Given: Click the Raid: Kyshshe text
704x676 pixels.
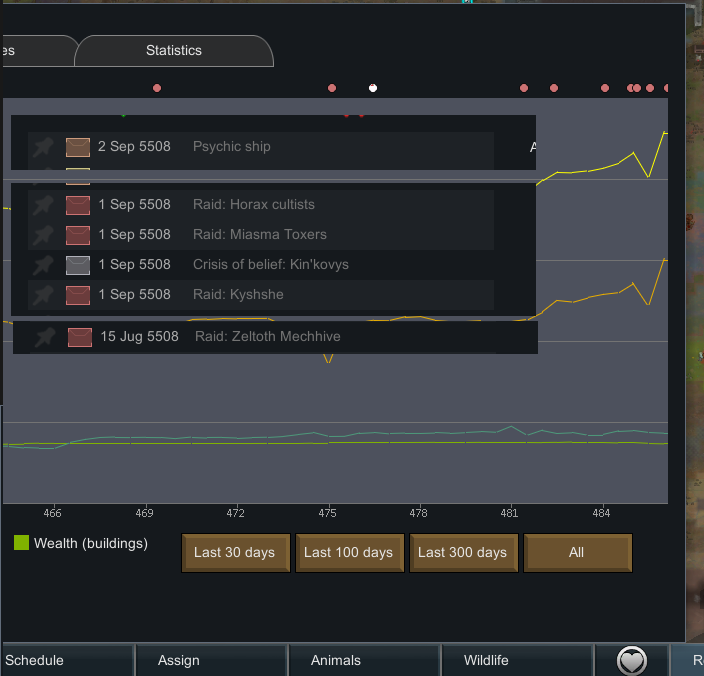Looking at the screenshot, I should click(238, 295).
